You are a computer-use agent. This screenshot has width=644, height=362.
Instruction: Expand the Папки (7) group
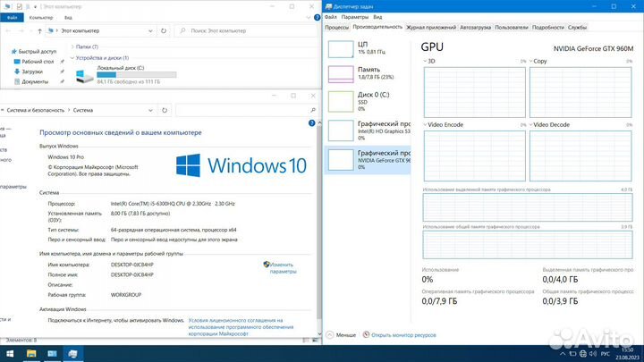71,46
